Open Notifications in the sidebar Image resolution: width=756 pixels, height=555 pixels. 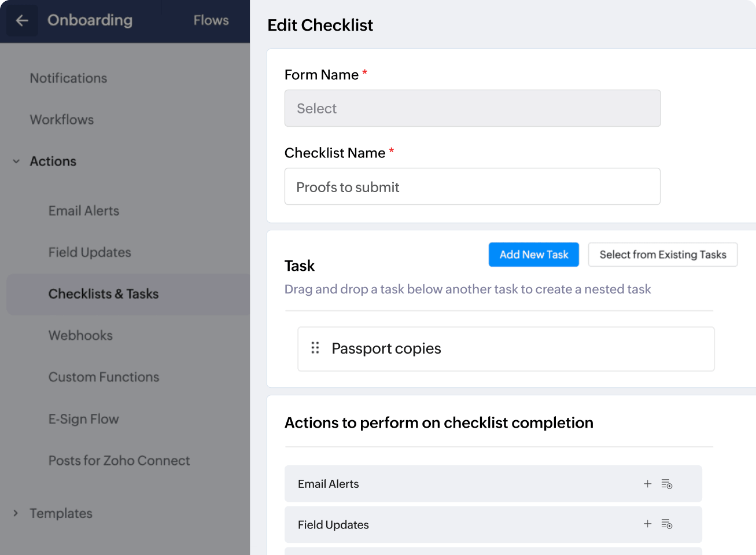(x=68, y=78)
